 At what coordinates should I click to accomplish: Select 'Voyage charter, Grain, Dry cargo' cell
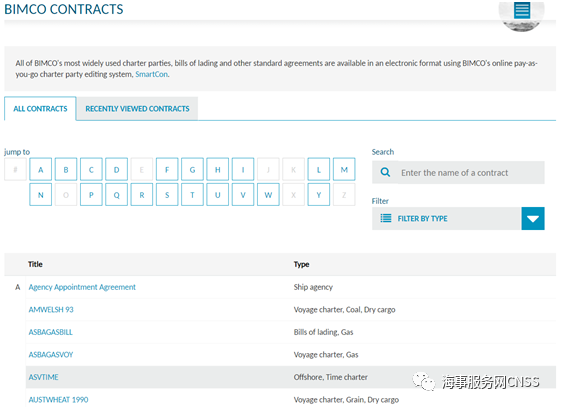346,400
